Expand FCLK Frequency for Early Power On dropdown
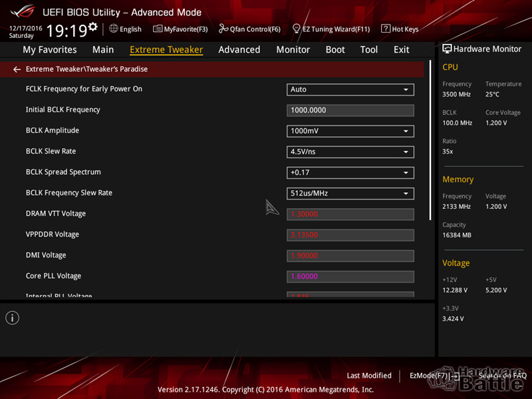 coord(350,90)
